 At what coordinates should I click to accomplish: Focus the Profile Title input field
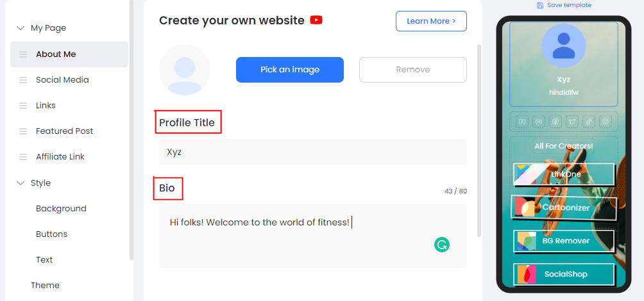(x=312, y=152)
